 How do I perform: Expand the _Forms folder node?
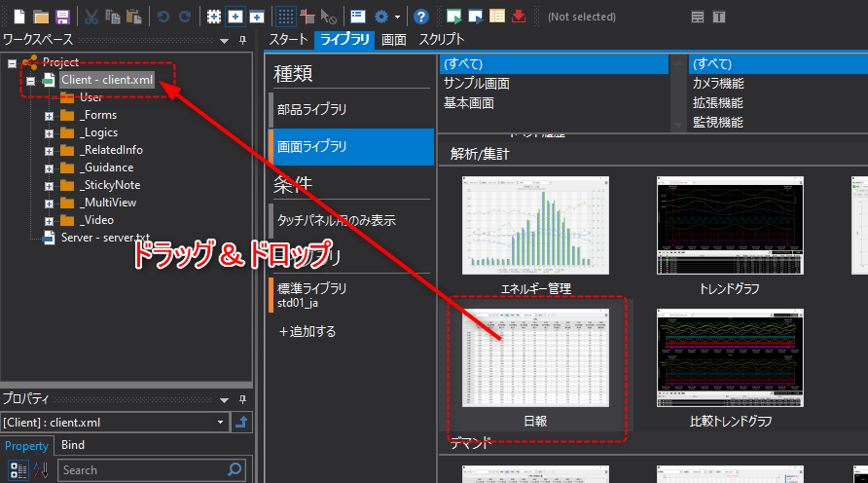[49, 116]
